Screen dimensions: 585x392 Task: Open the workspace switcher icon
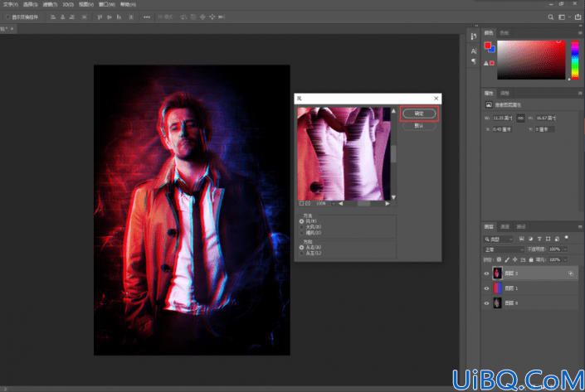[x=562, y=17]
